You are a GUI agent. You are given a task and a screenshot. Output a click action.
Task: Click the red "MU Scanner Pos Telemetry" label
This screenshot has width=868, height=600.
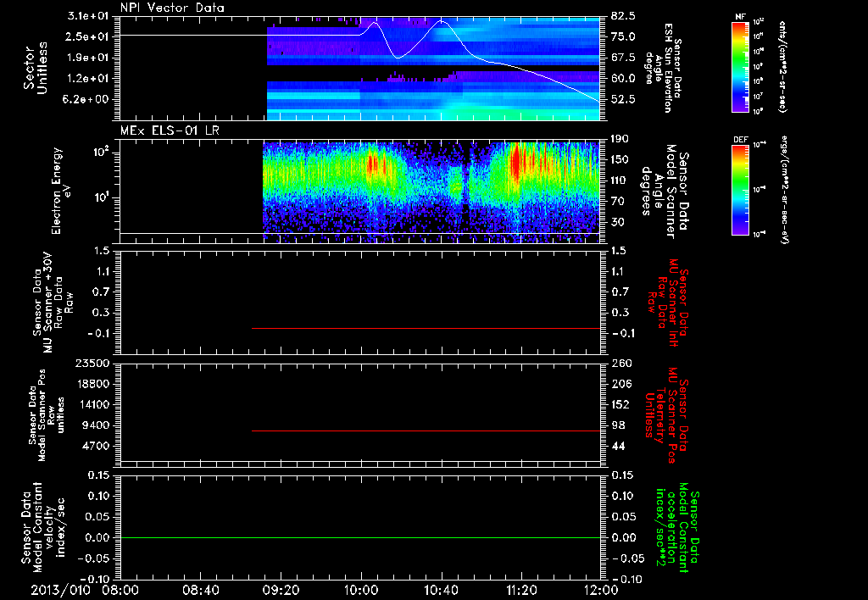click(667, 415)
